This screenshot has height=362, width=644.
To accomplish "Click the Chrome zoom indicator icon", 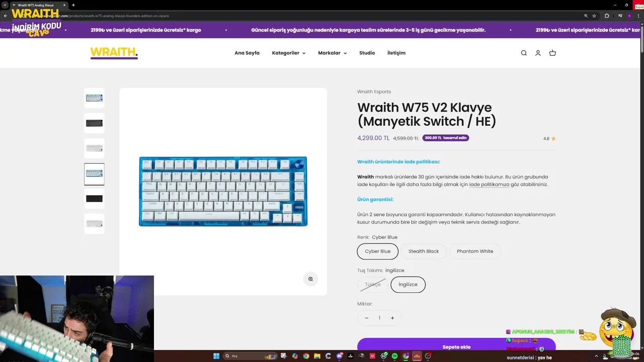I will [586, 16].
